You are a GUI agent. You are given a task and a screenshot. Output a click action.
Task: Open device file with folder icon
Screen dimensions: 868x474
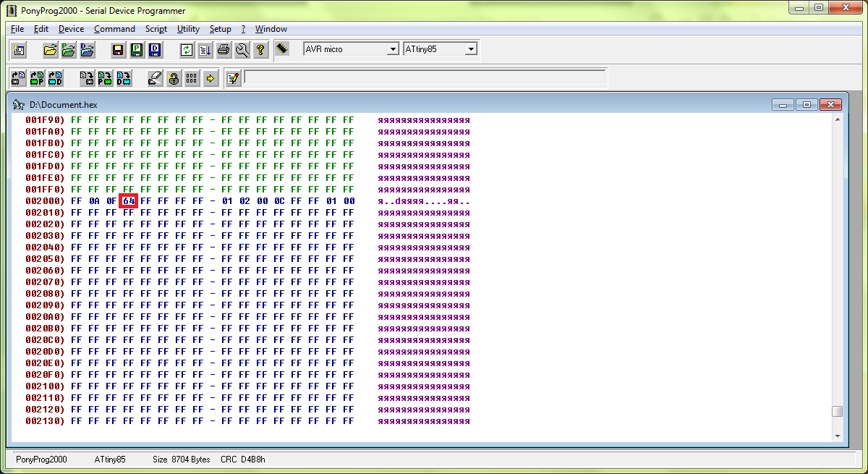[x=50, y=50]
